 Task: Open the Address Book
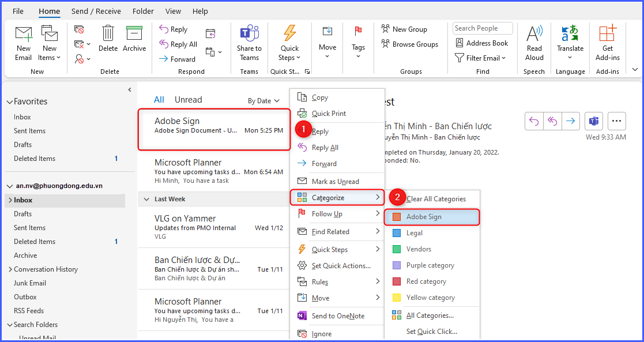[482, 43]
